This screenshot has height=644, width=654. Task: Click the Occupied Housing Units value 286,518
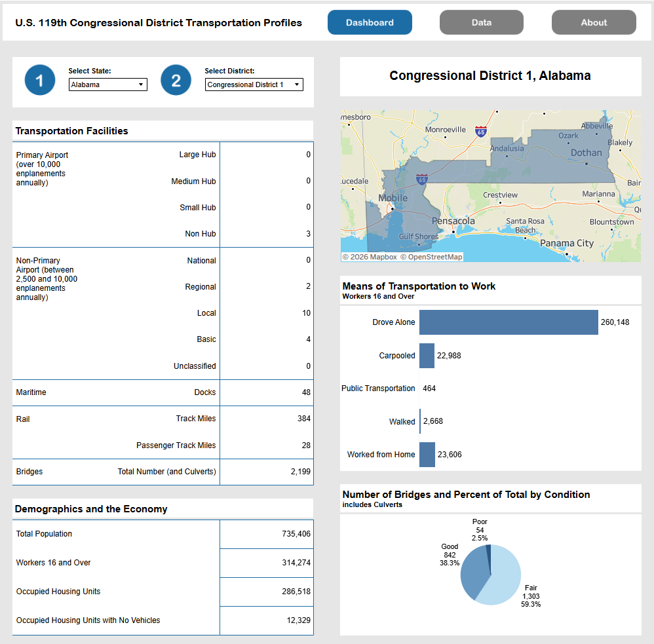[296, 591]
